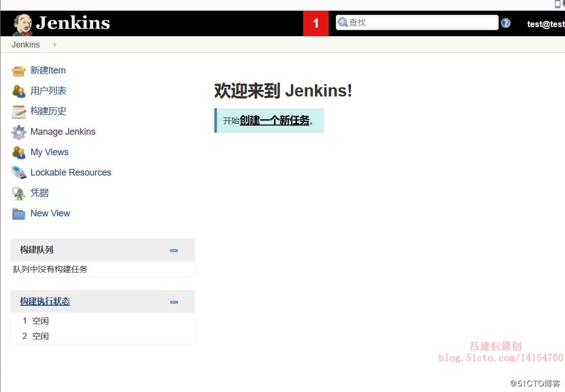This screenshot has height=392, width=565.
Task: Click the 队列中没有构建任务 text
Action: point(50,269)
